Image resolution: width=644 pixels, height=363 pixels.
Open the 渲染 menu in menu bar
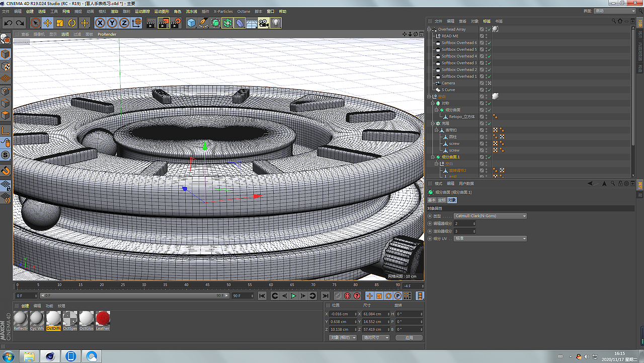pyautogui.click(x=115, y=11)
